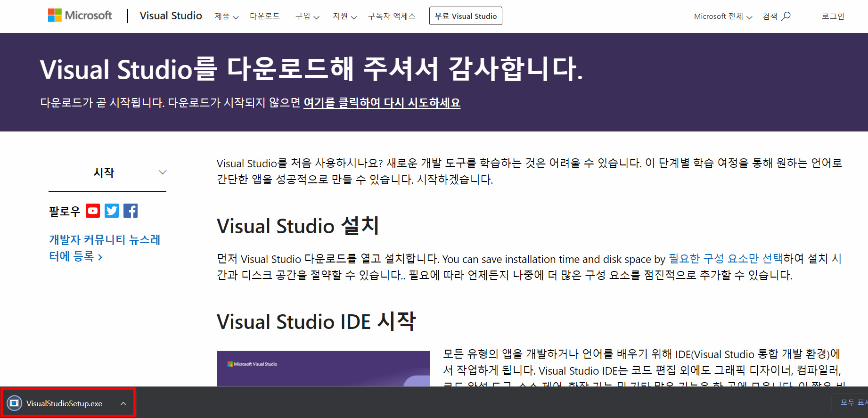868x418 pixels.
Task: Click the 로그인 sign-in link
Action: [x=833, y=16]
